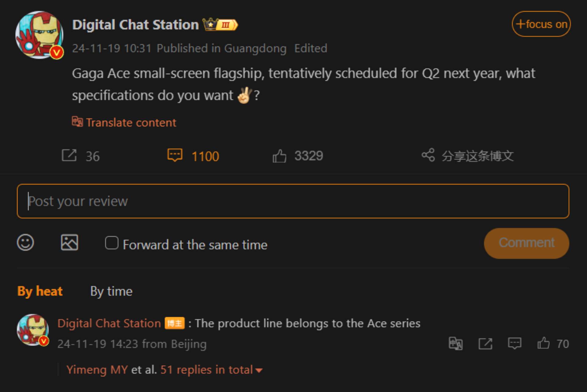Click the emoji smiley face icon
The image size is (587, 392).
(25, 243)
